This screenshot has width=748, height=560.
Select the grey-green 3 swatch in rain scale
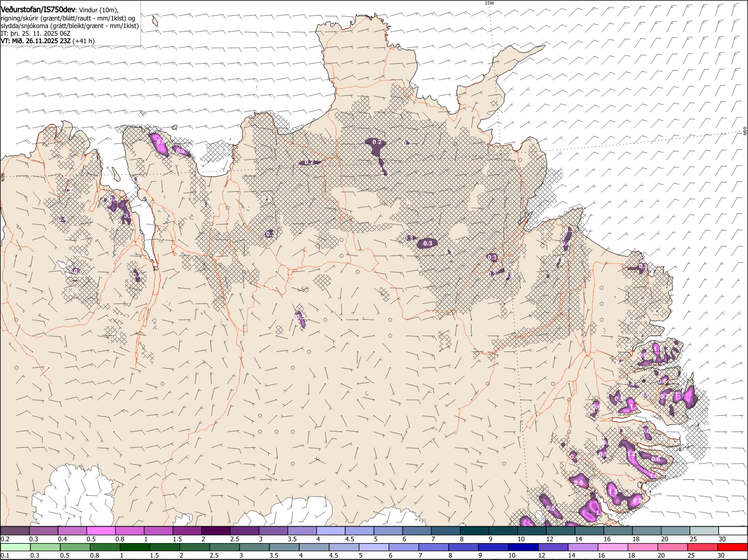[254, 547]
